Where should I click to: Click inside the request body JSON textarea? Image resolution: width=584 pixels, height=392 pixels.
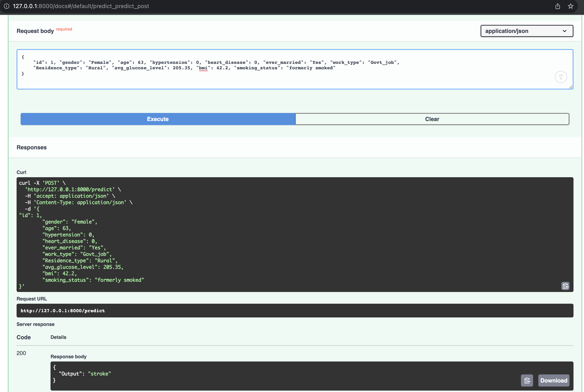[295, 69]
